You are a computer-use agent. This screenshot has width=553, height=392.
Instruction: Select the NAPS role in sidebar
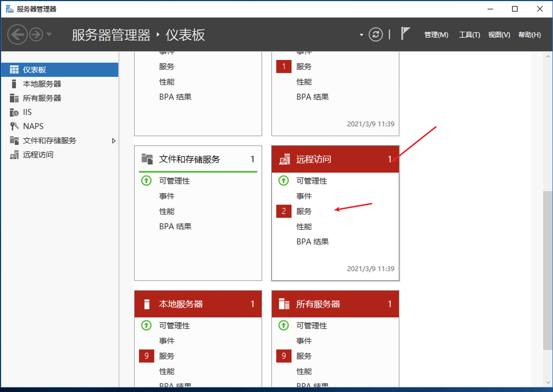pyautogui.click(x=33, y=126)
